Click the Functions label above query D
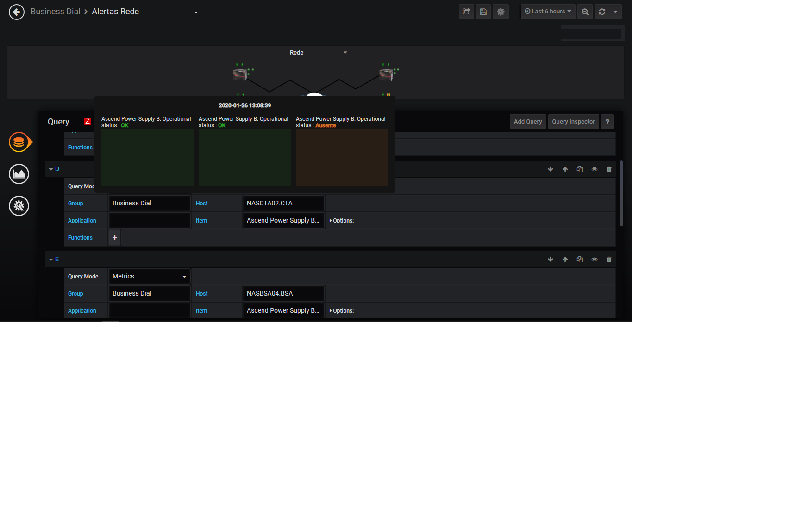This screenshot has width=789, height=532. point(80,148)
